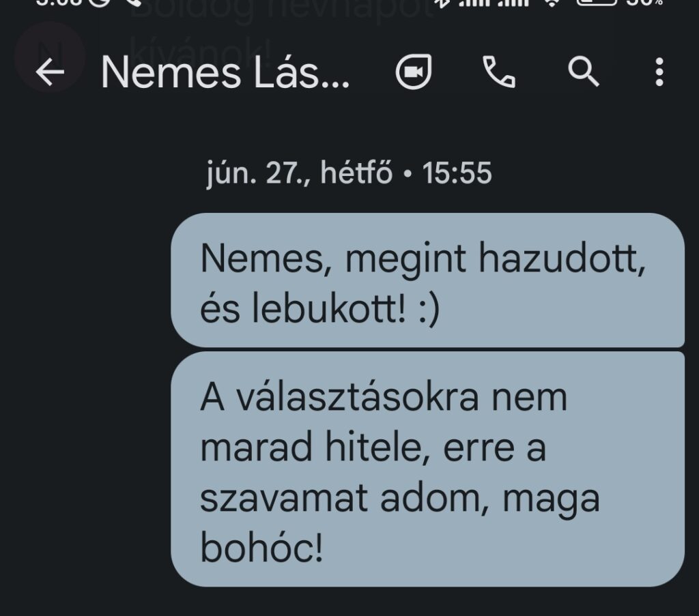Go back using the left arrow
Screen dimensions: 699x616
tap(50, 72)
